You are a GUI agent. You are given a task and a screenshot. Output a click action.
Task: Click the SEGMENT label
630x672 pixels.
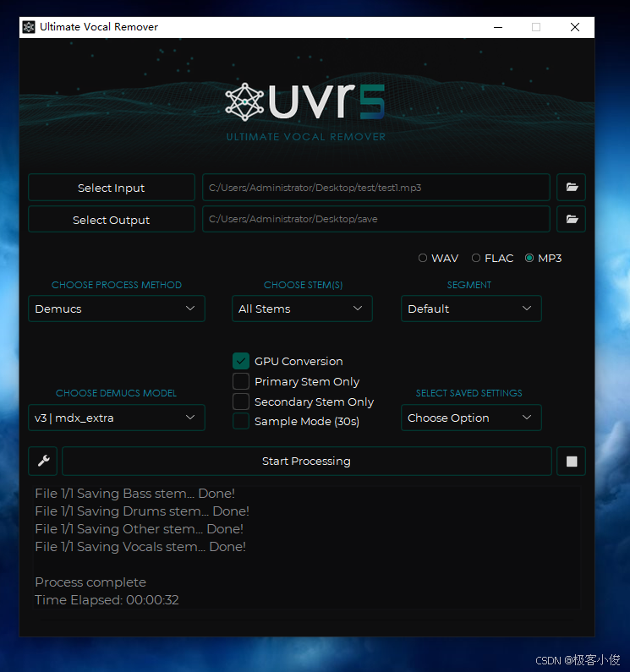(x=469, y=285)
